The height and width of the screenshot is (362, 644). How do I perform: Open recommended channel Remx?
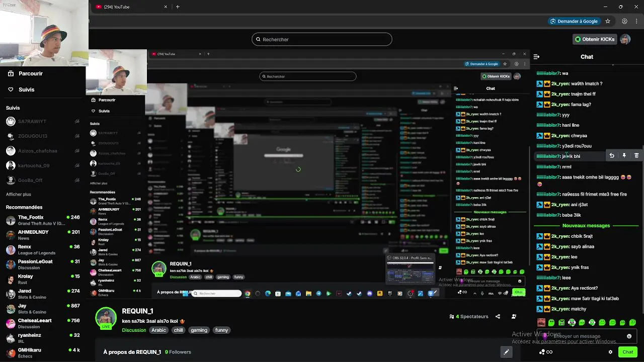pos(43,249)
